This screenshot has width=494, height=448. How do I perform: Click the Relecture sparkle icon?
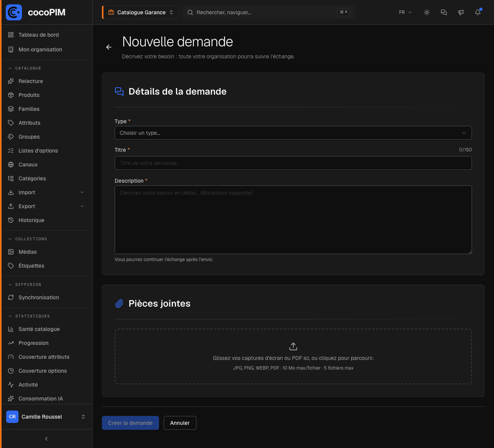pos(11,81)
